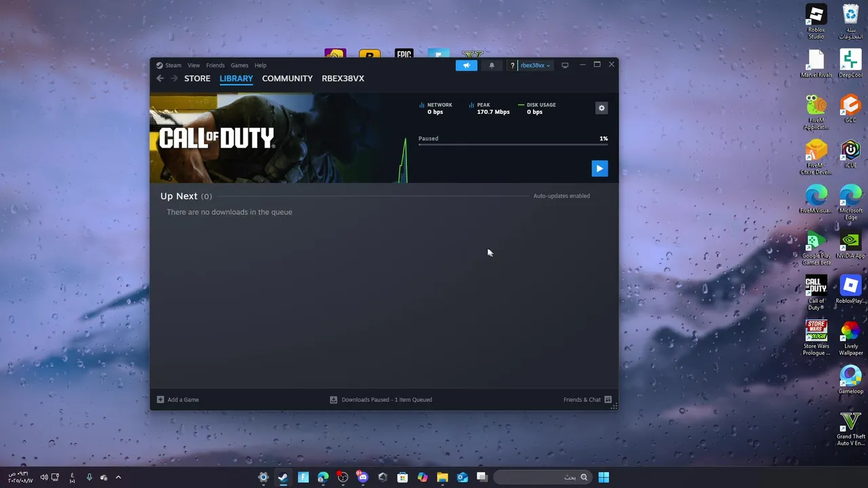The width and height of the screenshot is (868, 488).
Task: Click the taskbar search box
Action: [x=542, y=477]
